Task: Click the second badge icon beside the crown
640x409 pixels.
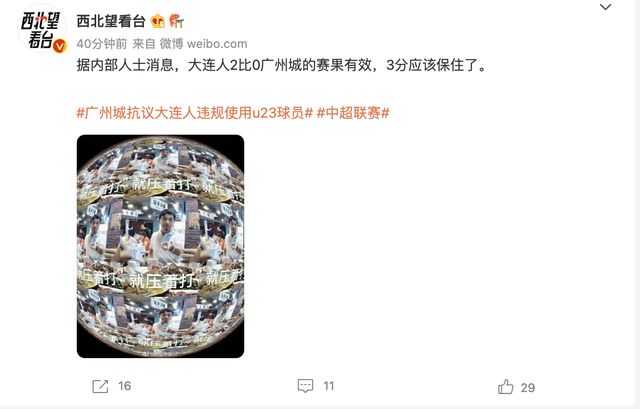Action: click(176, 21)
